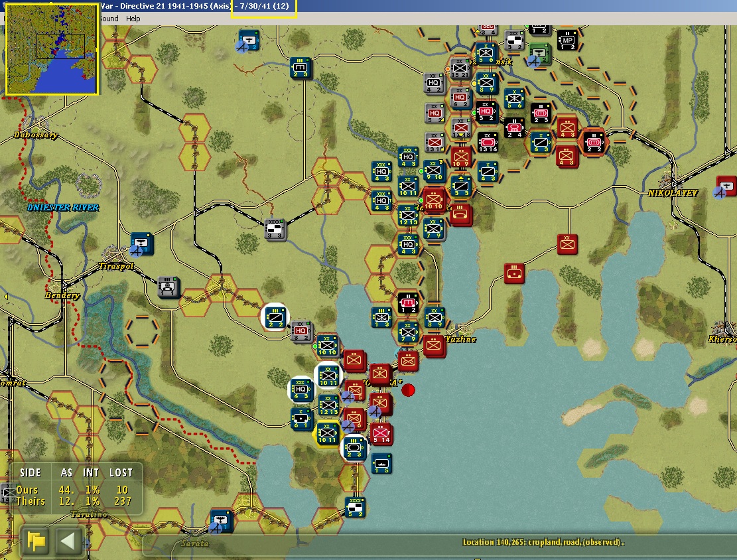The image size is (737, 560).
Task: Click the Location 140,265 status text
Action: [544, 542]
